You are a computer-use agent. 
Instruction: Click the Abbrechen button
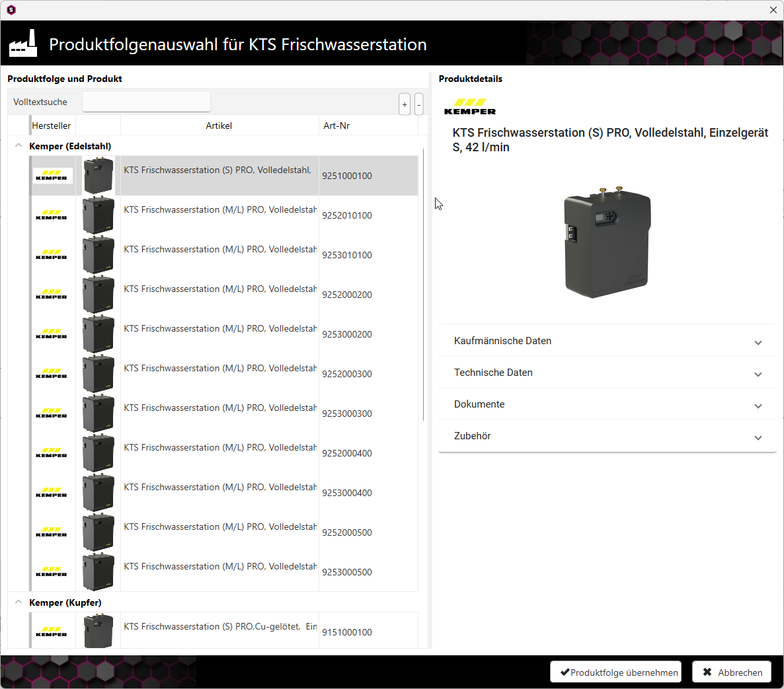click(732, 672)
